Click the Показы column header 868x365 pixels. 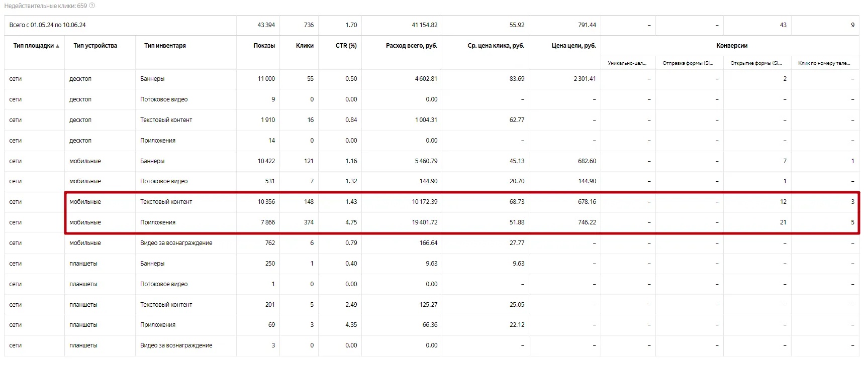[264, 46]
